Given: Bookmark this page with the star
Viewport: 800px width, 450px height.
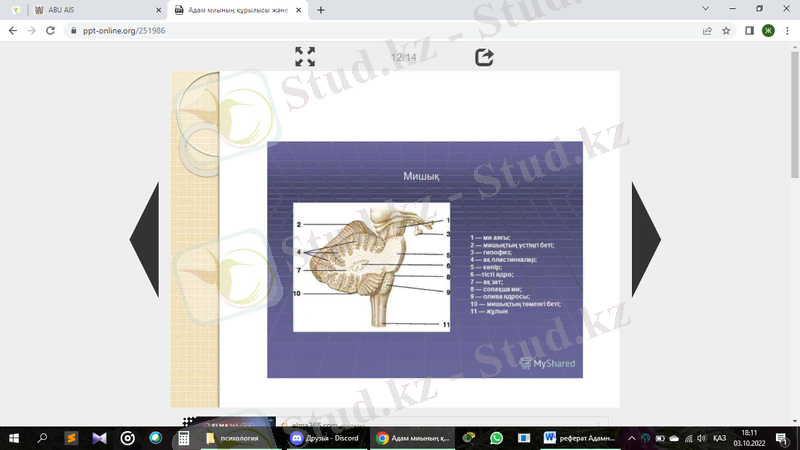Looking at the screenshot, I should [726, 31].
